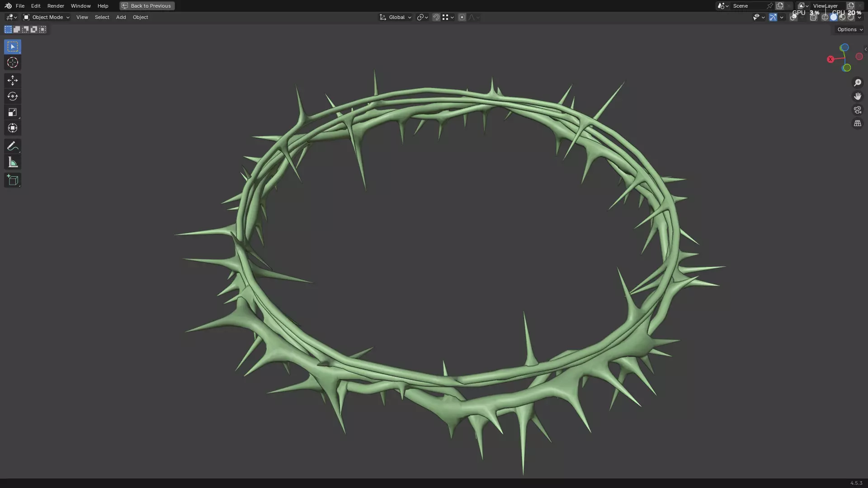Switch perspective/orthographic grid icon
868x488 pixels.
857,123
